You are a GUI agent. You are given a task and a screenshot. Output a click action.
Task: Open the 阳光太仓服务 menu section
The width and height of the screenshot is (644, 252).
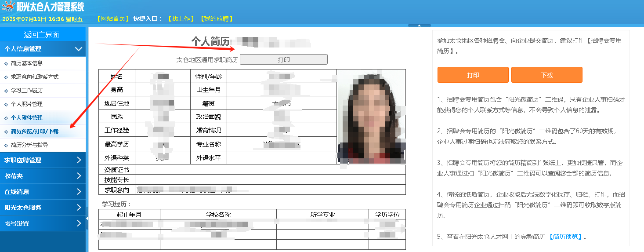pyautogui.click(x=43, y=208)
